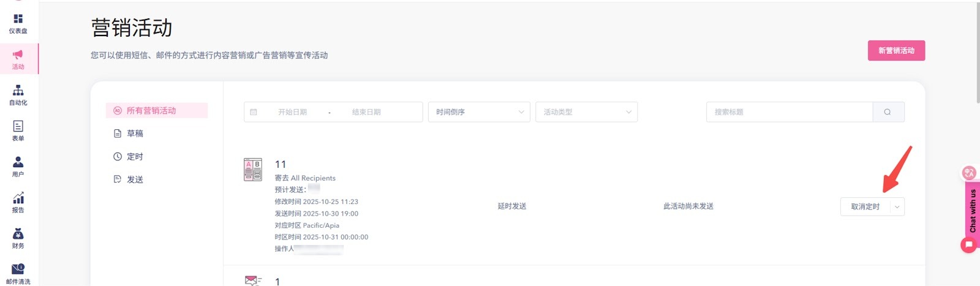The image size is (980, 286).
Task: Expand the 时间倒序 sort dropdown
Action: pyautogui.click(x=479, y=112)
